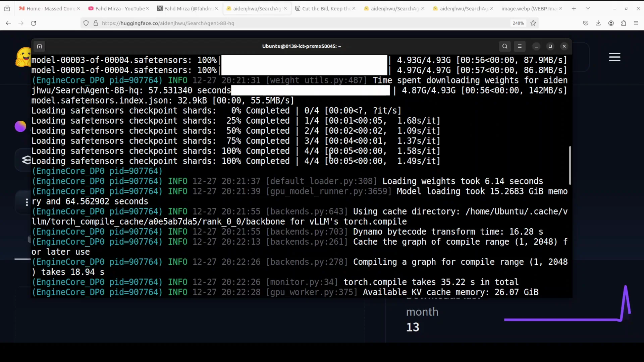Reload the current browser page
This screenshot has height=362, width=644.
pos(33,23)
